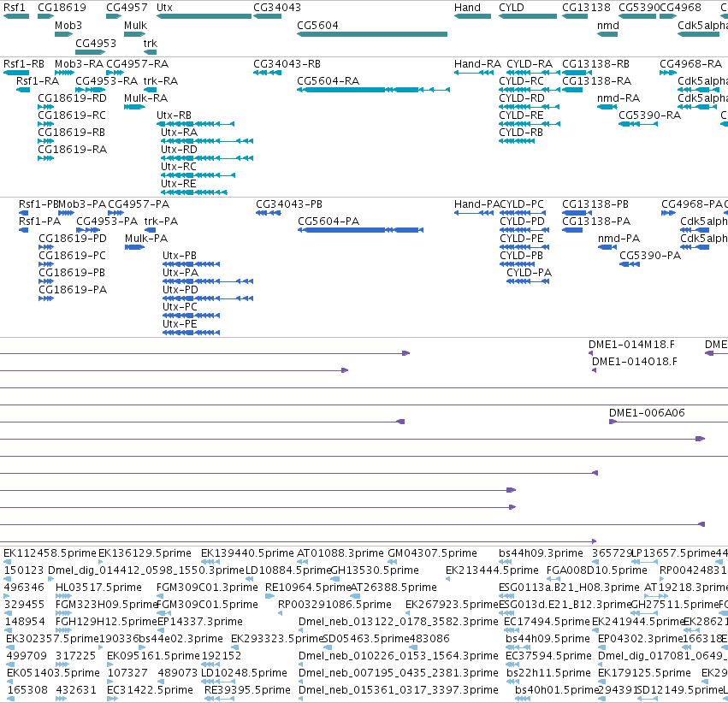The height and width of the screenshot is (703, 728).
Task: Select the Utx-PE protein label
Action: [x=180, y=324]
